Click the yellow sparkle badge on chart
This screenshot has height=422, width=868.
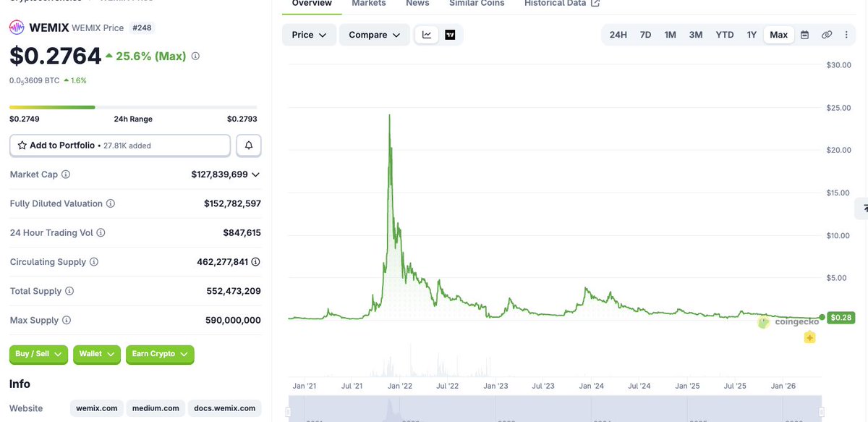tap(809, 337)
